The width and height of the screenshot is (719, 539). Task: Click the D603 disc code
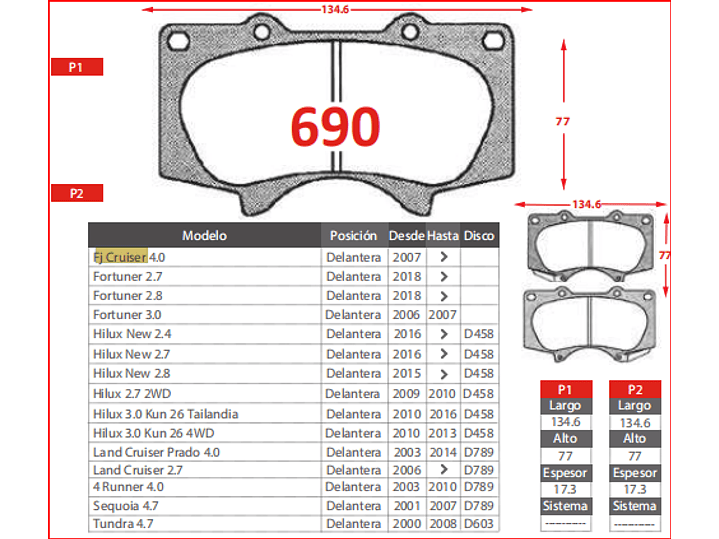479,524
